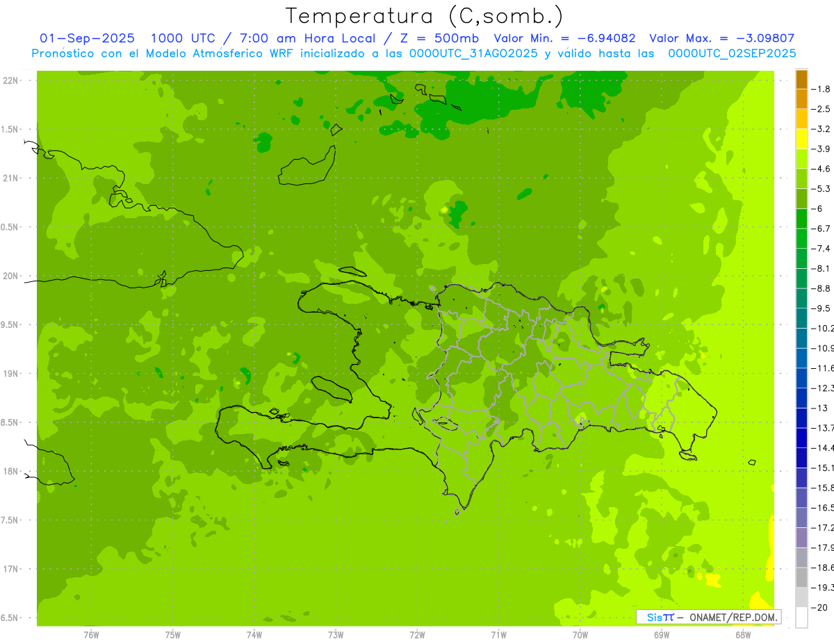
Task: Click the legend value "-6"
Action: pyautogui.click(x=818, y=208)
